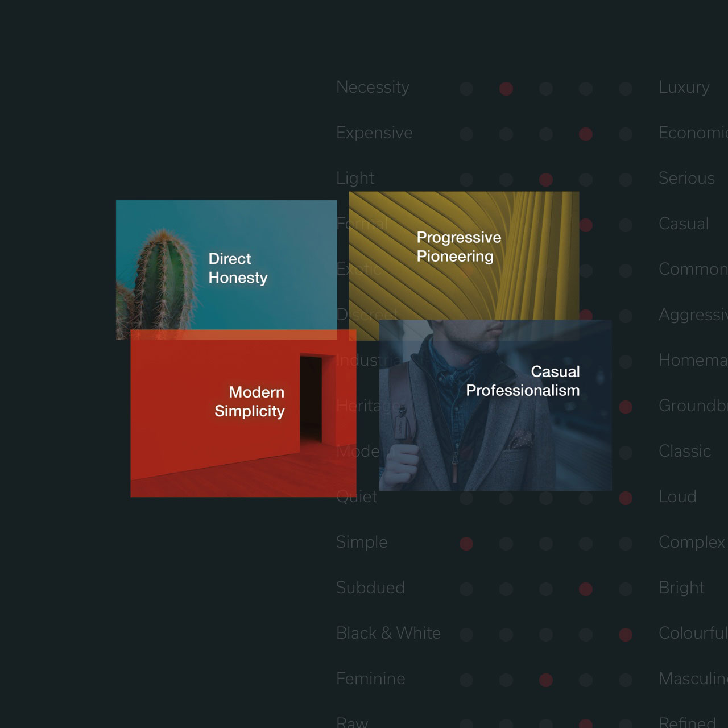Screen dimensions: 728x728
Task: Select the Bright scale label
Action: coord(681,588)
